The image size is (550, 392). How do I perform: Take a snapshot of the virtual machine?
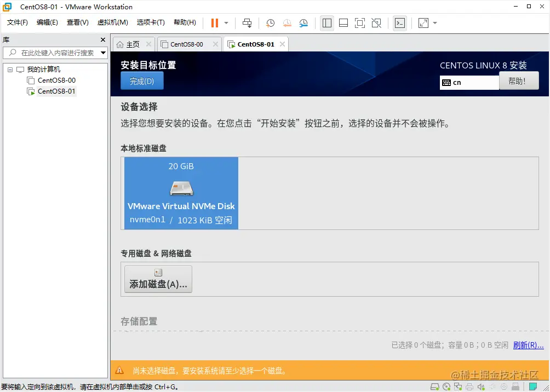point(269,22)
